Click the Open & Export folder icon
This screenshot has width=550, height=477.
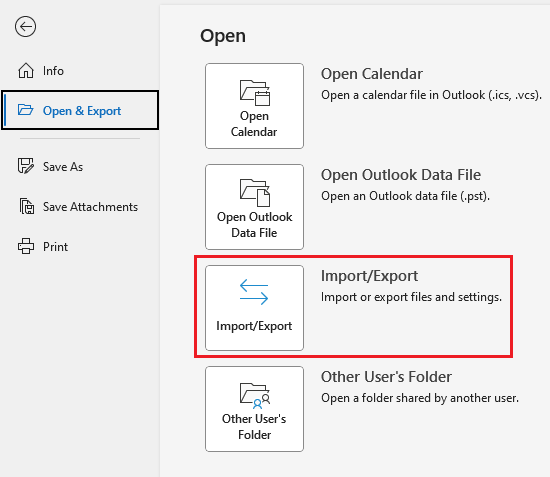(x=26, y=110)
